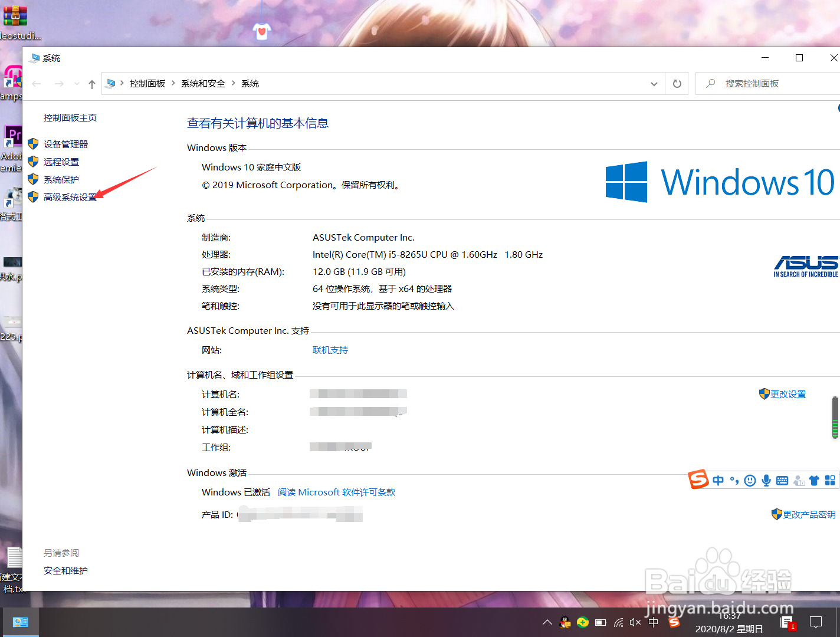840x637 pixels.
Task: Navigate to 控制面板主页
Action: point(70,117)
